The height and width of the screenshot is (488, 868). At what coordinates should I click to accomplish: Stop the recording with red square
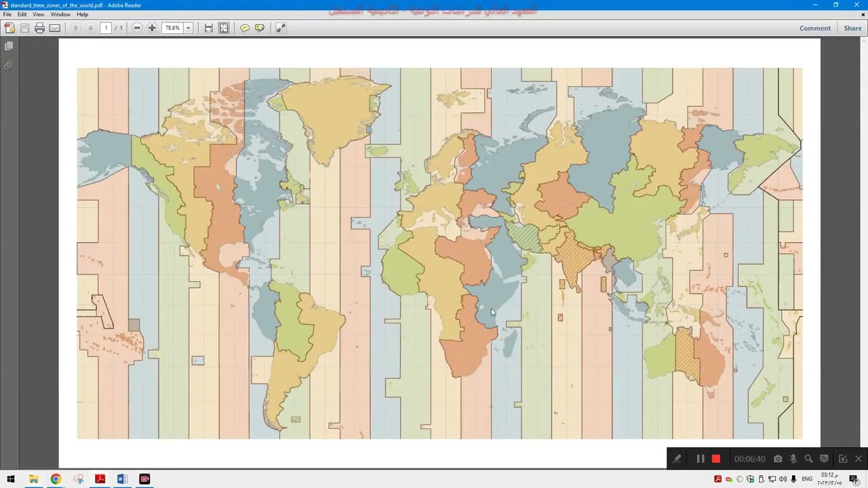coord(716,459)
